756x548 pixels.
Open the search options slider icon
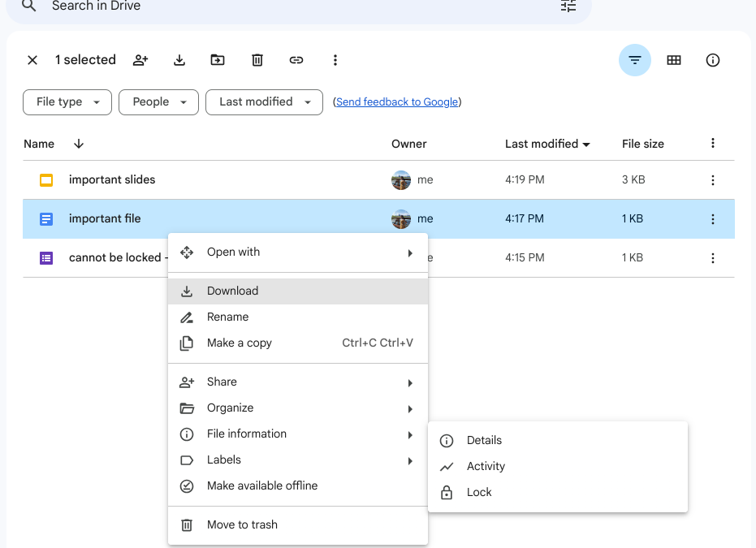pos(568,6)
